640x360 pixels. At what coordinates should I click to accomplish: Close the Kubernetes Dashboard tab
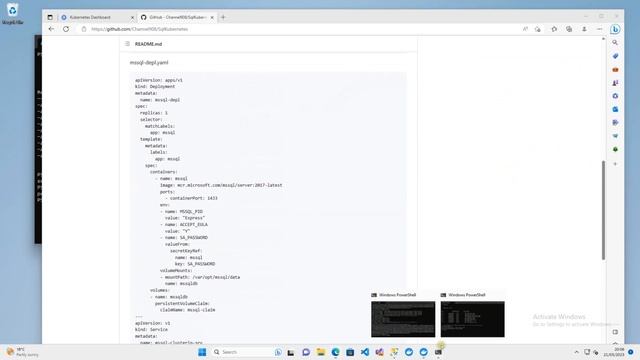(x=132, y=17)
